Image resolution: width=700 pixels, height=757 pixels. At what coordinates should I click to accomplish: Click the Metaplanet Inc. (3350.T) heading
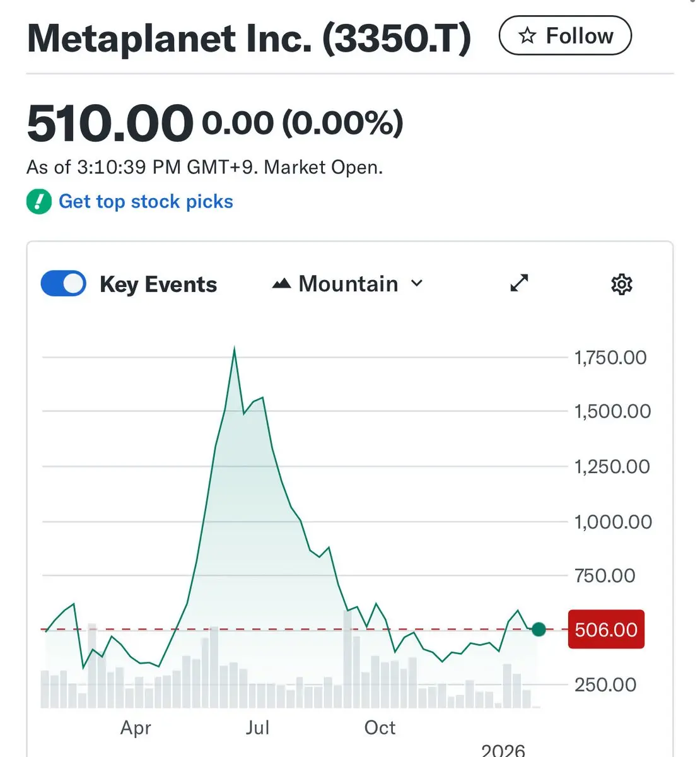pyautogui.click(x=249, y=38)
